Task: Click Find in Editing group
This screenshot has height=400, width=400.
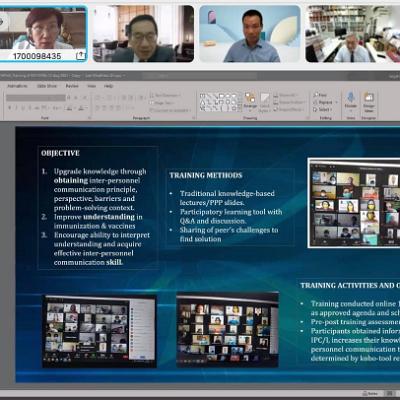Action: coord(320,95)
